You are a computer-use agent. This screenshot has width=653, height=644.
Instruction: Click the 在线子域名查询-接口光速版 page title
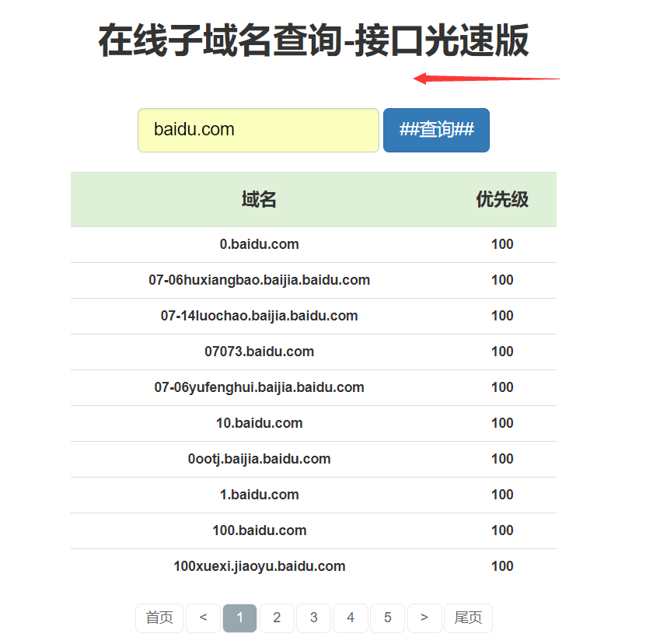coord(313,40)
